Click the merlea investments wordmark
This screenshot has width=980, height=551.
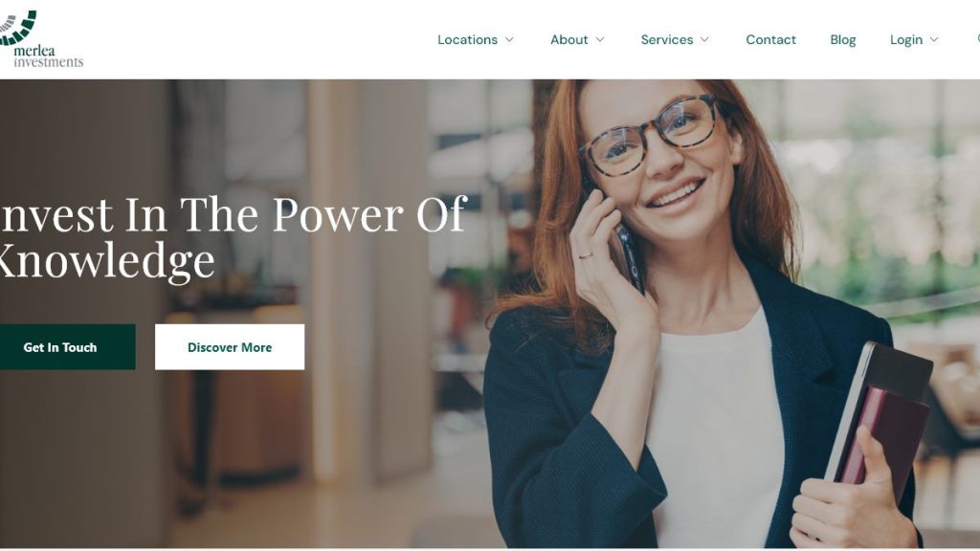point(48,56)
